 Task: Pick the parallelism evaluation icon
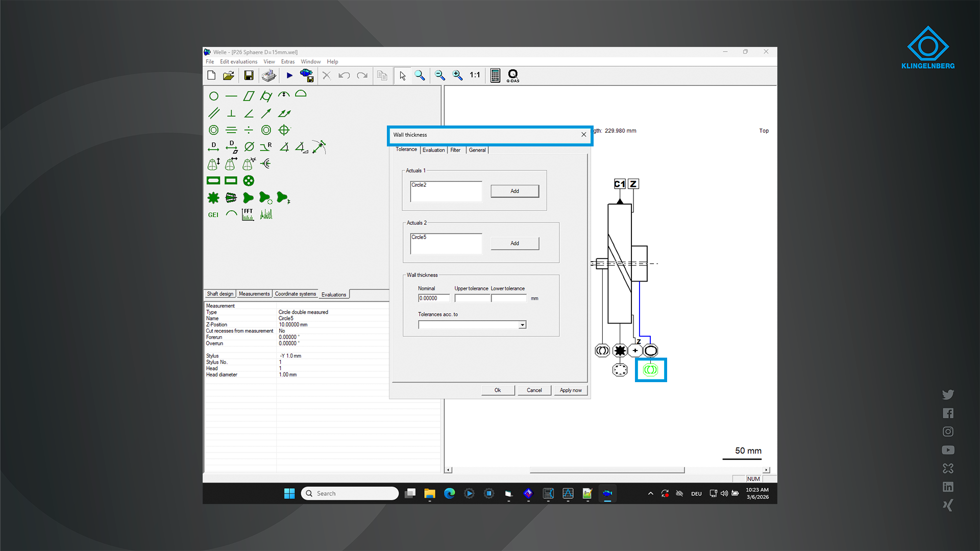[x=214, y=113]
